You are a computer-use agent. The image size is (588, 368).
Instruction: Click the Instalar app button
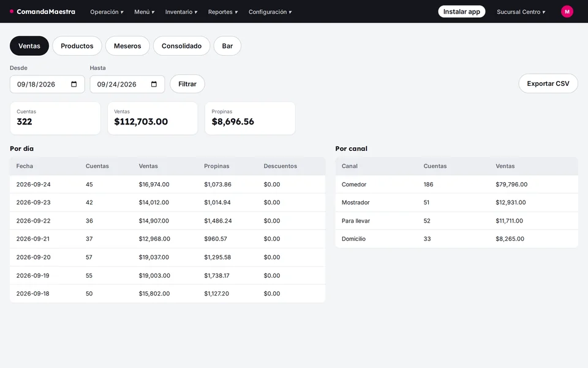pyautogui.click(x=462, y=12)
